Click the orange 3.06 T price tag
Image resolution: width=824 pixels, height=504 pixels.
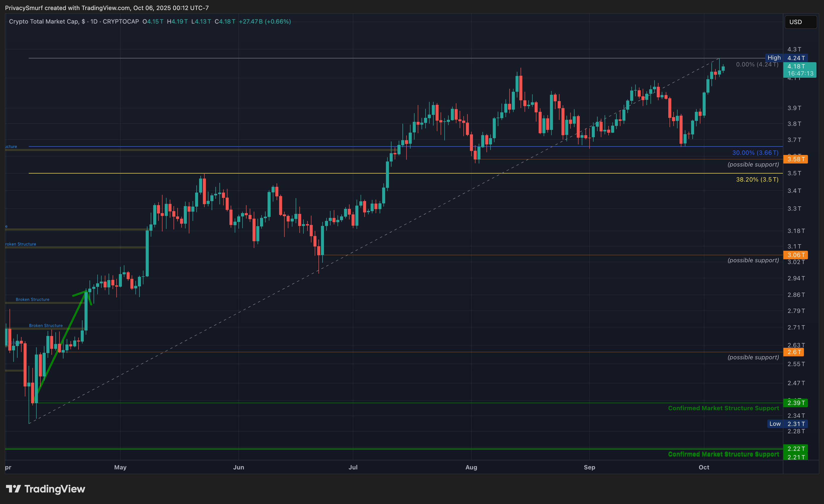point(795,255)
